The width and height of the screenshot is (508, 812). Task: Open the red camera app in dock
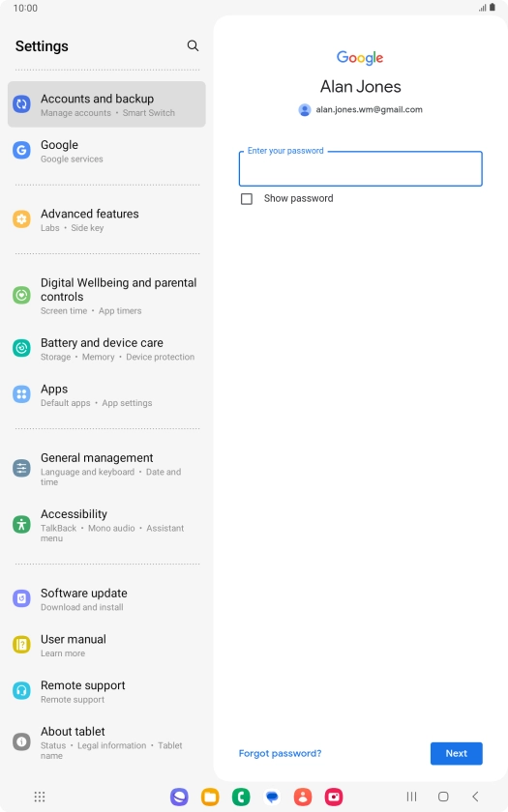[x=334, y=797]
